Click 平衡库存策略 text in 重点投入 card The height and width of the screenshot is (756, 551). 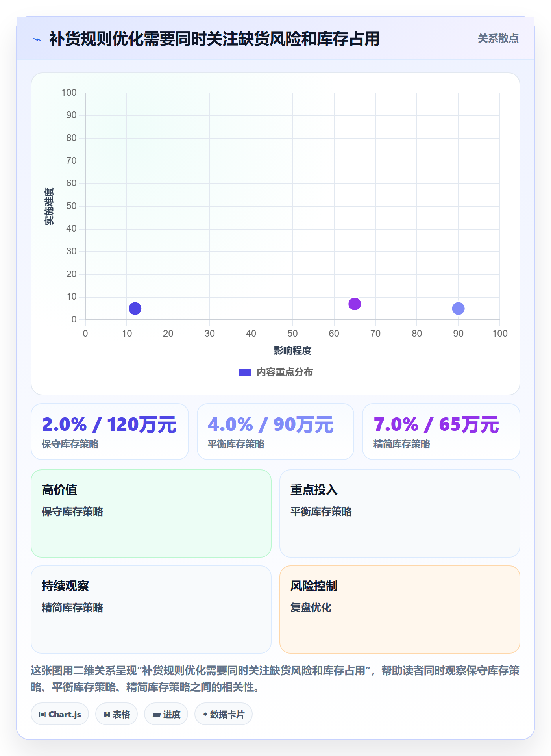321,511
